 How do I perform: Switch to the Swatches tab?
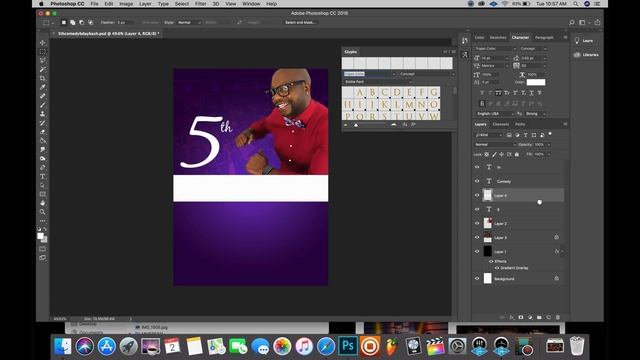point(498,38)
